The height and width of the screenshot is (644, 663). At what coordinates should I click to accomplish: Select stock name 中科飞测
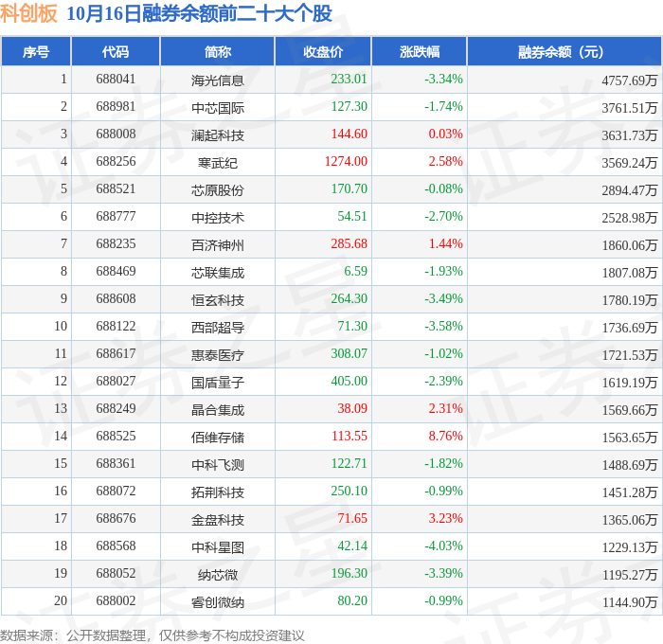217,465
